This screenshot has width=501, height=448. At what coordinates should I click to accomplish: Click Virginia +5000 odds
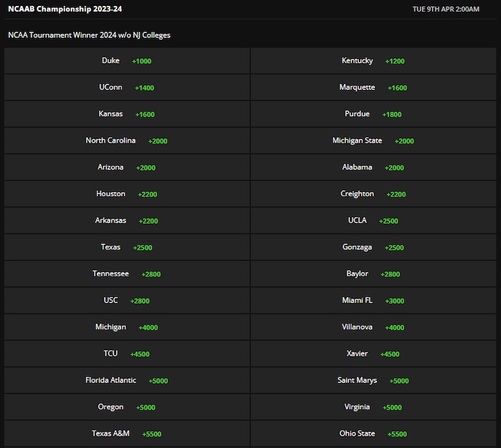click(373, 407)
